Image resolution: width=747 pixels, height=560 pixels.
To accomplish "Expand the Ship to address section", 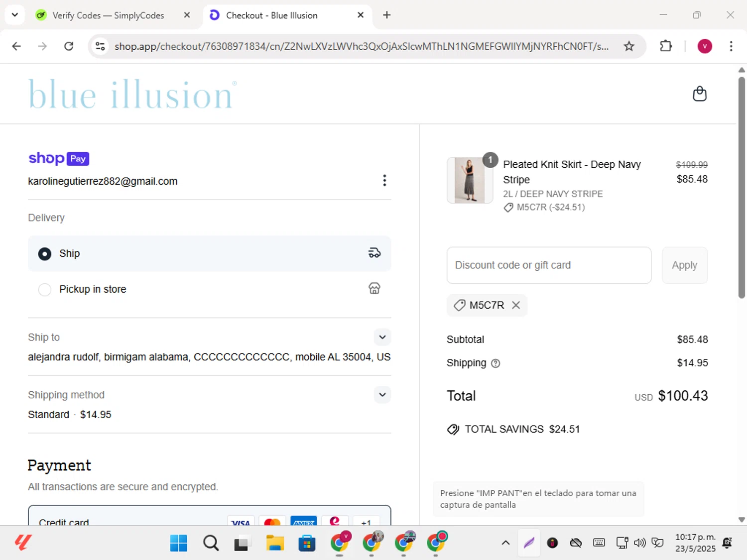I will [382, 337].
